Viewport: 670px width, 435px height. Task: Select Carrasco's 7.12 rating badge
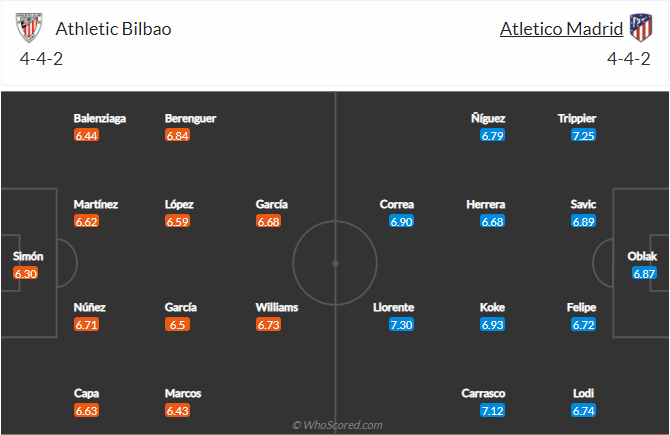point(492,411)
